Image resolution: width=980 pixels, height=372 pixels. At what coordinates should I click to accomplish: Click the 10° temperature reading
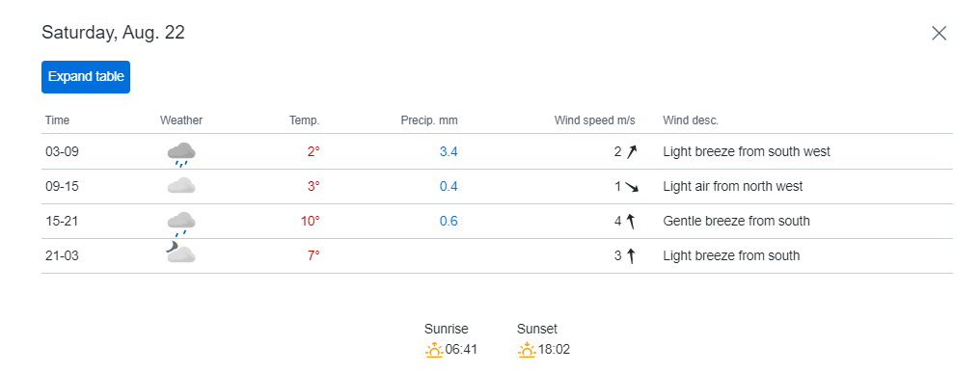310,221
